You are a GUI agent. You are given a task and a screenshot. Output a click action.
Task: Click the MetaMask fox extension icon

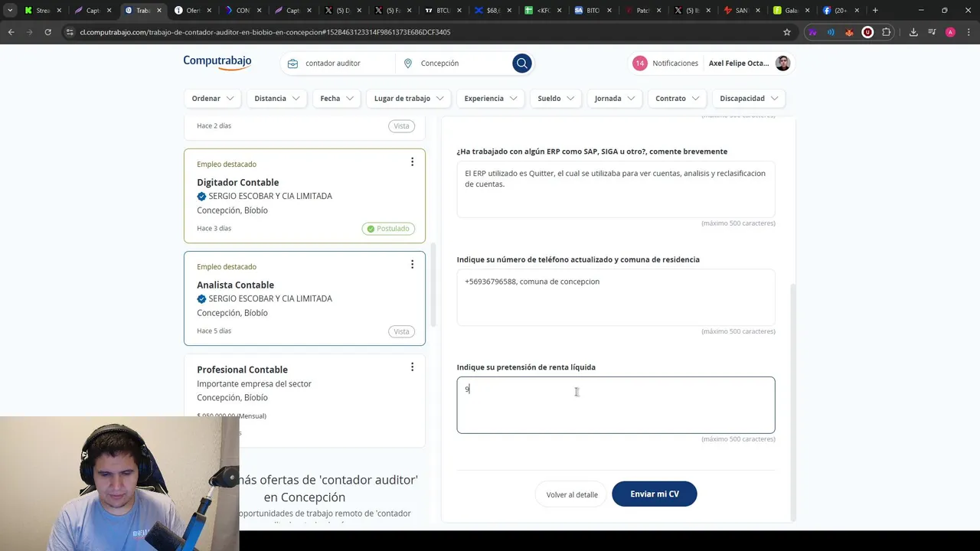click(x=849, y=32)
